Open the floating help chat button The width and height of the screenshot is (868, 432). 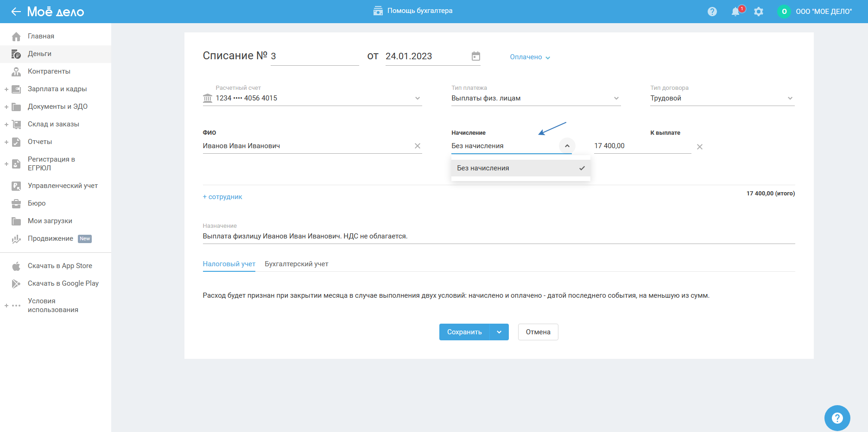pyautogui.click(x=837, y=418)
